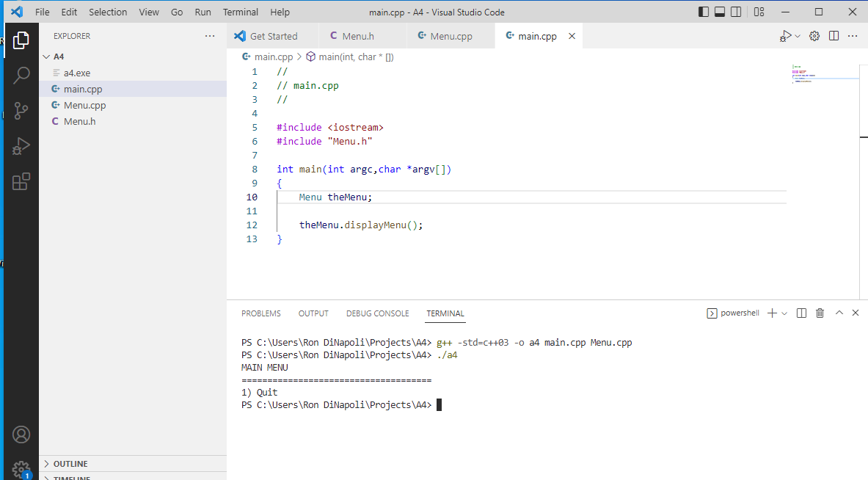Screen dimensions: 868x480
Task: Kill terminal with the trash icon
Action: coord(820,313)
